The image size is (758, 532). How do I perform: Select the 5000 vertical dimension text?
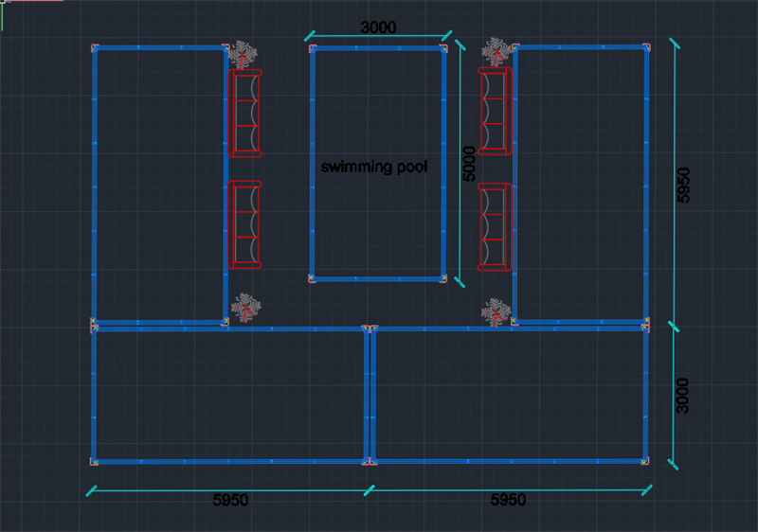(469, 164)
